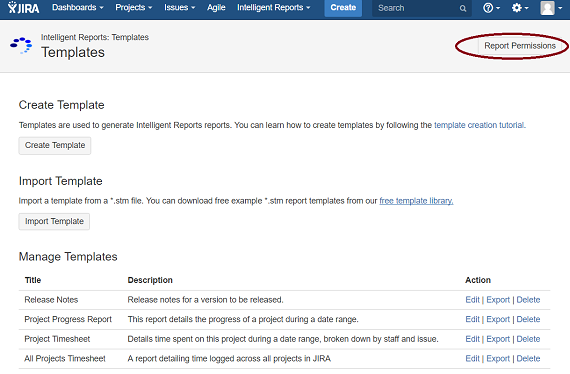Image resolution: width=570 pixels, height=374 pixels.
Task: Click the 'Intelligent Reports: Templates' breadcrumb text
Action: [95, 37]
